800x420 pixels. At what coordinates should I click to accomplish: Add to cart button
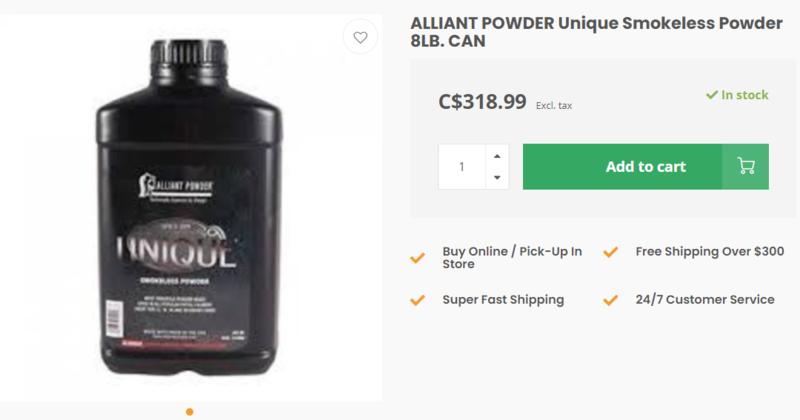coord(645,167)
